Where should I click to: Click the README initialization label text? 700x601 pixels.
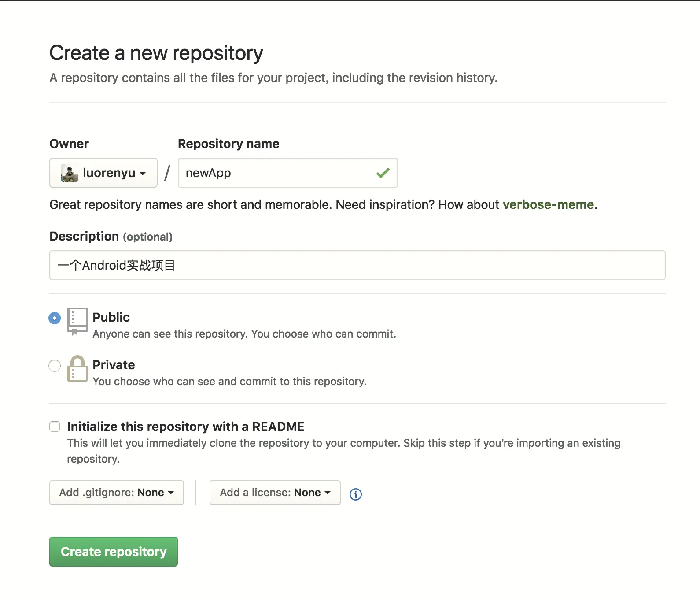click(x=185, y=427)
